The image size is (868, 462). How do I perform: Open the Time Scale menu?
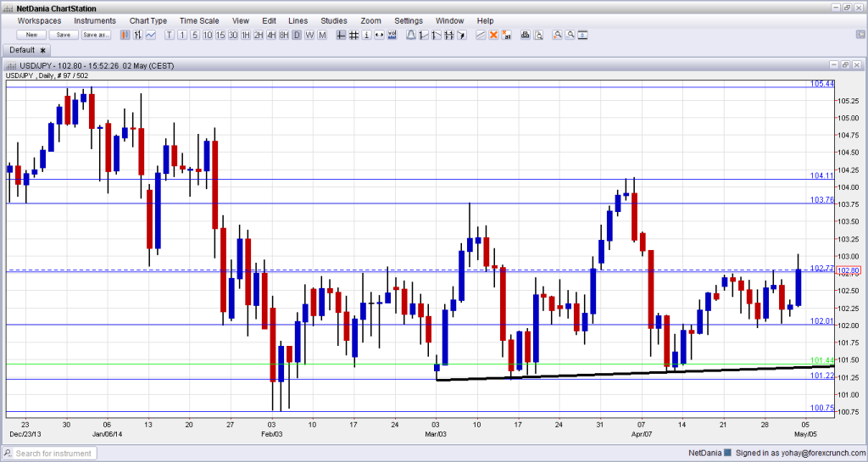point(198,20)
